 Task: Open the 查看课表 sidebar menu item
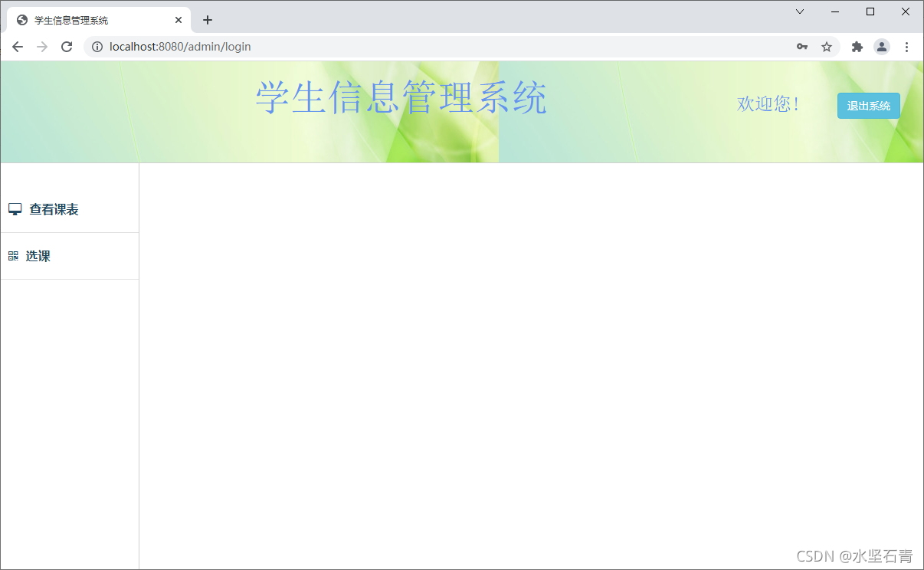[x=69, y=209]
